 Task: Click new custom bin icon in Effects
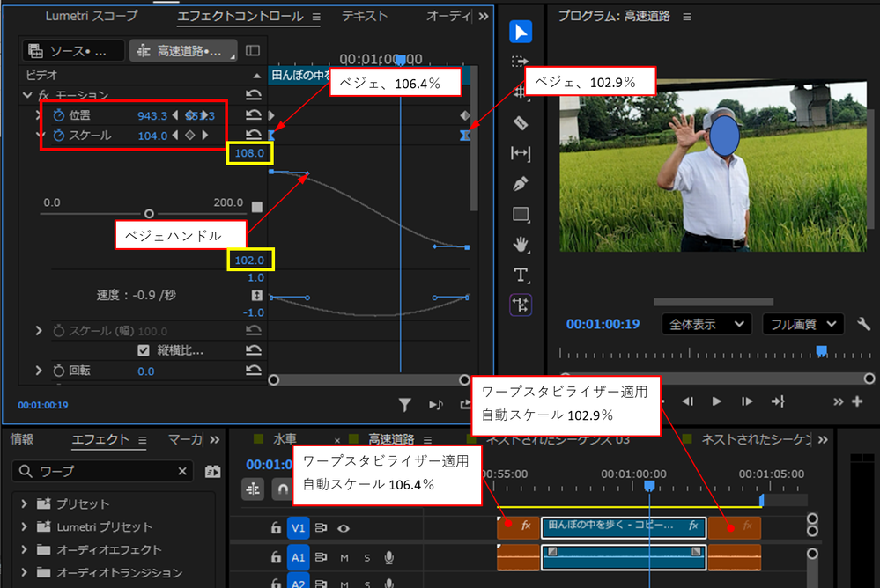click(212, 471)
